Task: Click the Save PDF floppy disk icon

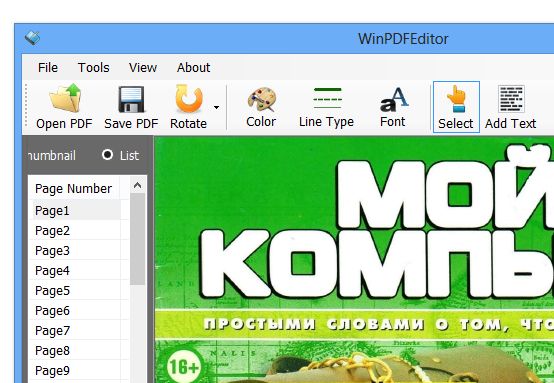Action: point(131,99)
